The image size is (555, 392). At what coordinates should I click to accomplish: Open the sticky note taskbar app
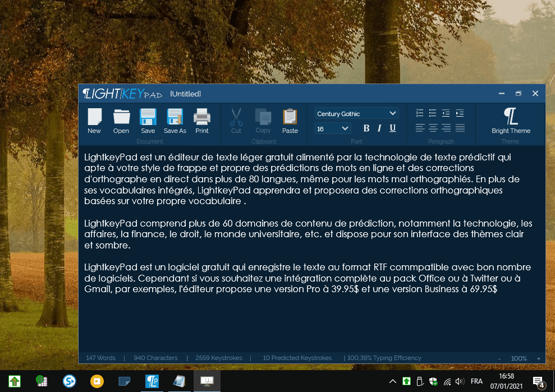tap(124, 381)
